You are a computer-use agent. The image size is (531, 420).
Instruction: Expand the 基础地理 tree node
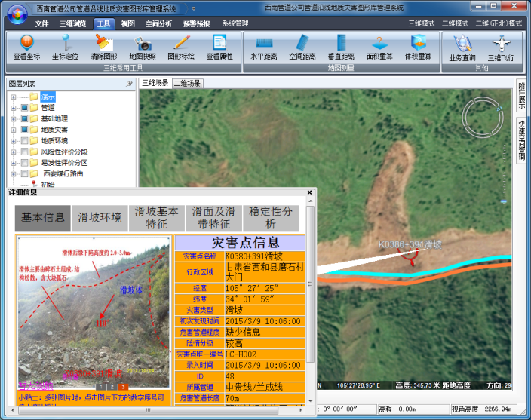[x=13, y=119]
